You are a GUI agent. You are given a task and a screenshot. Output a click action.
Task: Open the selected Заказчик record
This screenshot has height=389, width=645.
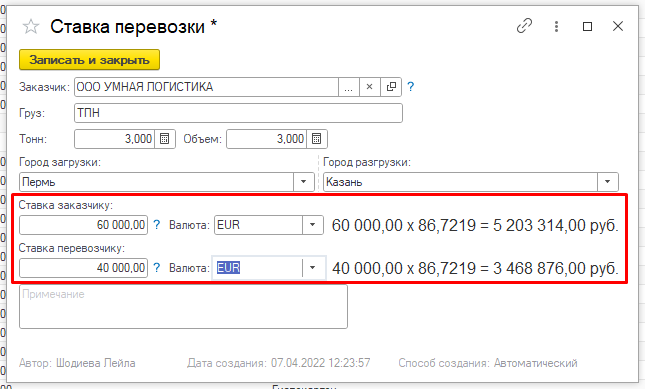point(391,87)
